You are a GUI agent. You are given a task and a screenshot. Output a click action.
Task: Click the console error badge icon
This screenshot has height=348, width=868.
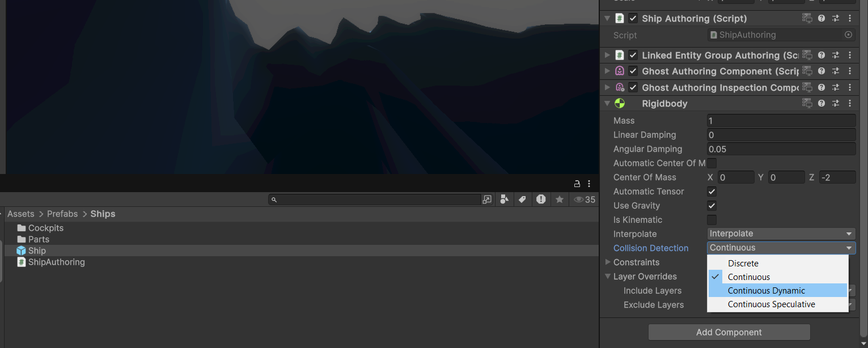coord(541,199)
